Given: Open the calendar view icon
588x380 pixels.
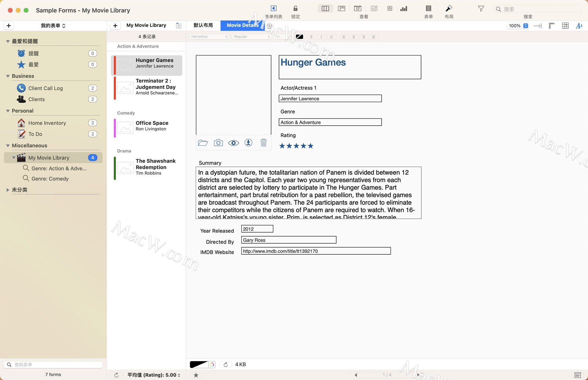Looking at the screenshot, I should 358,9.
